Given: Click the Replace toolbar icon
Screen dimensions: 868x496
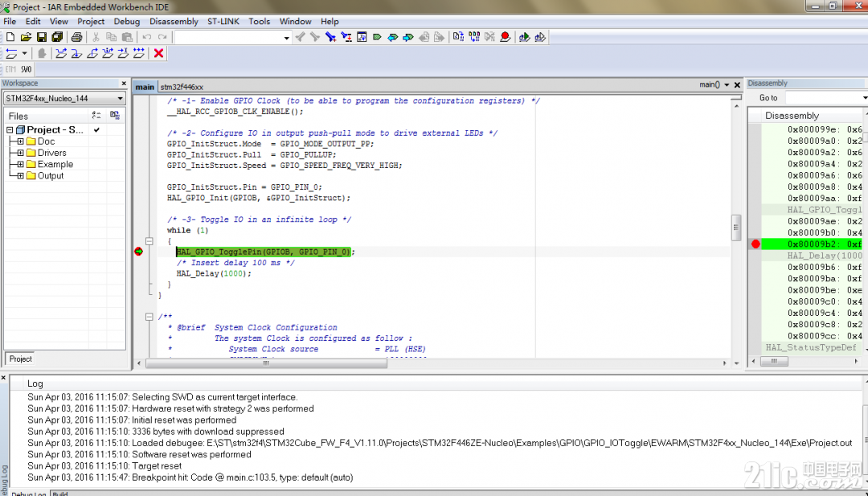Looking at the screenshot, I should (x=346, y=37).
